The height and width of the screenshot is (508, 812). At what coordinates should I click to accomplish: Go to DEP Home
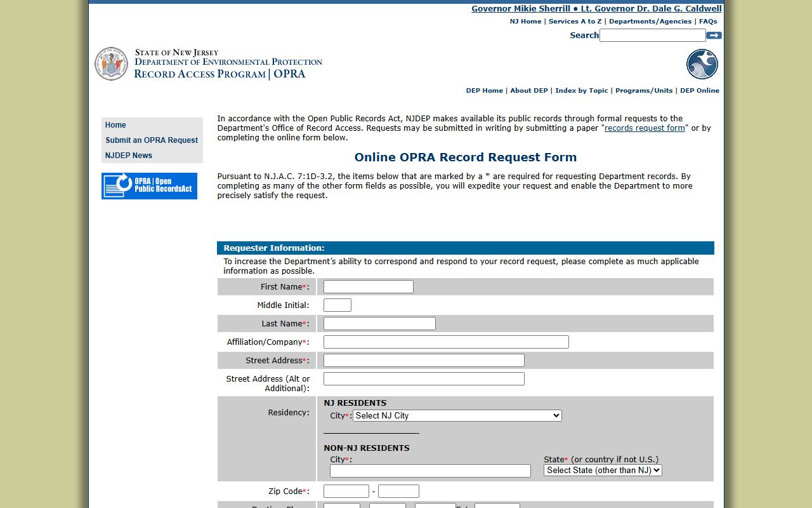[x=485, y=91]
